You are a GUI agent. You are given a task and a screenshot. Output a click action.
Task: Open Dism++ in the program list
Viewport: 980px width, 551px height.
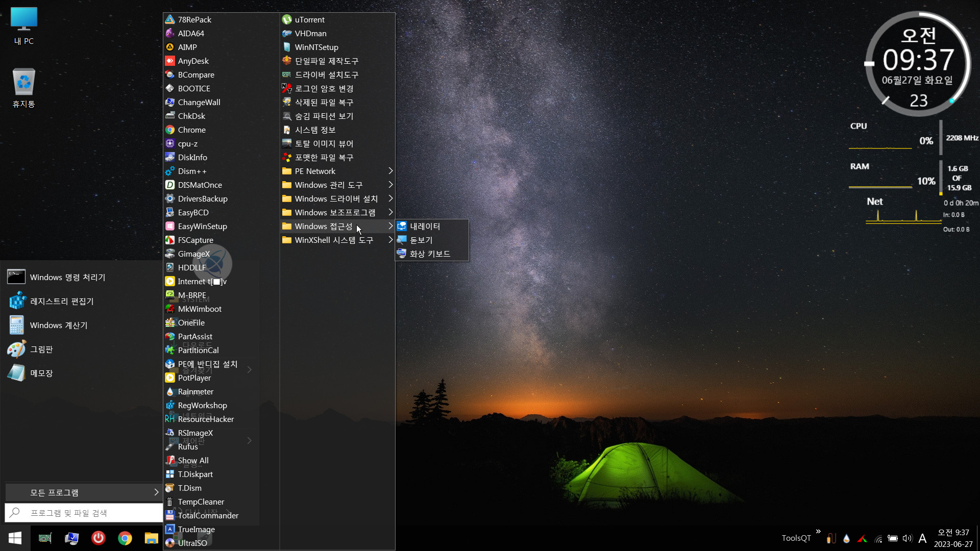tap(221, 171)
